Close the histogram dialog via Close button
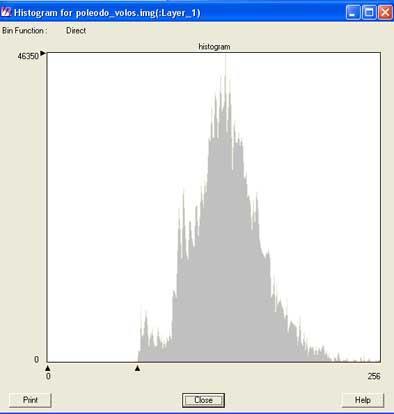 pyautogui.click(x=203, y=400)
